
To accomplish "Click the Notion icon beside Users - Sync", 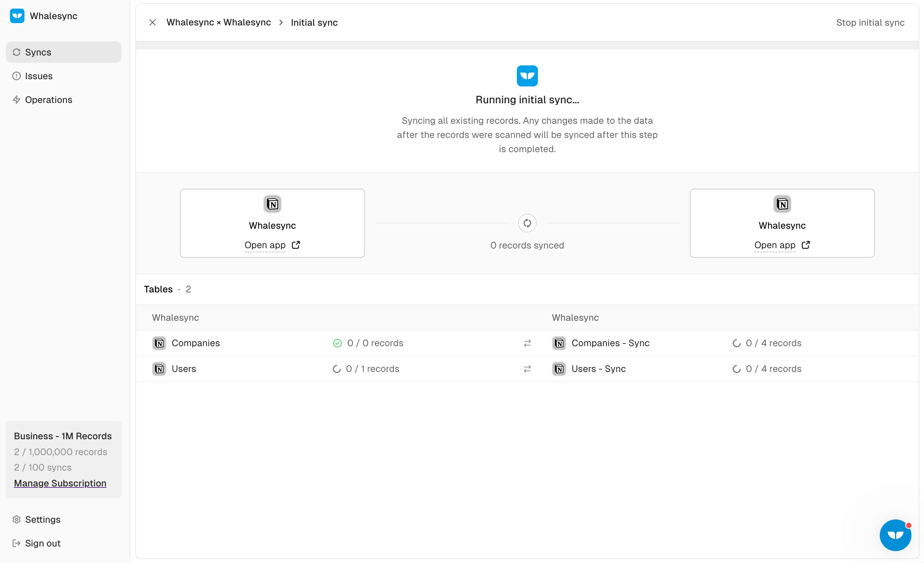I will pos(559,369).
